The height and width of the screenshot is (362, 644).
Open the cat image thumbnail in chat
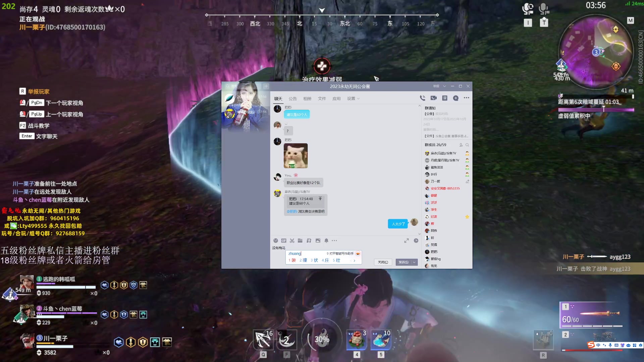pos(296,156)
